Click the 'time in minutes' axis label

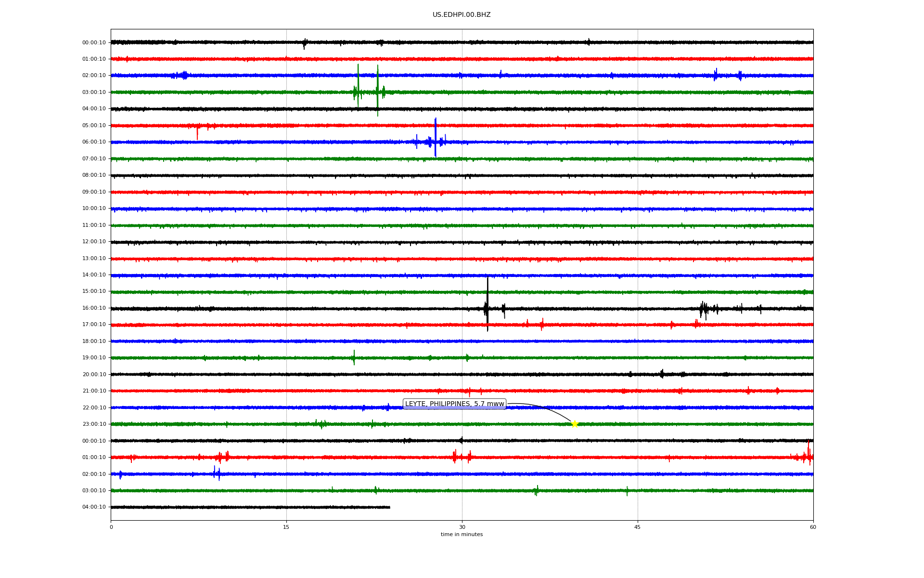(462, 535)
